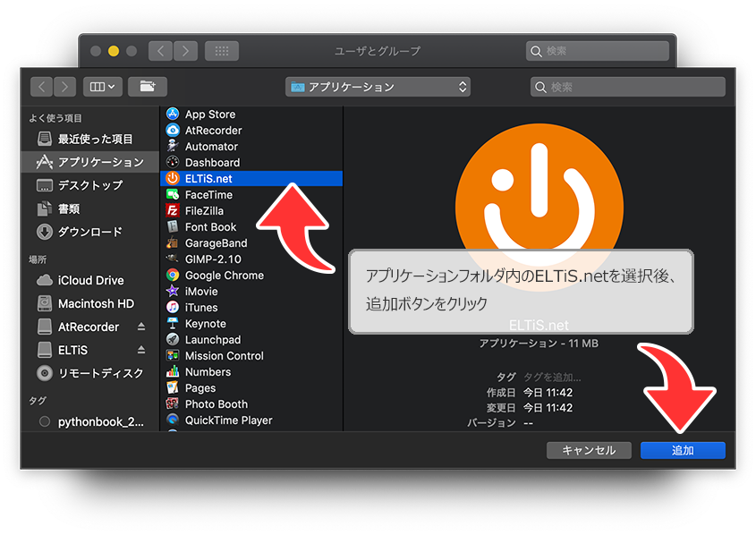Eject the ELTiS volume

coord(141,350)
